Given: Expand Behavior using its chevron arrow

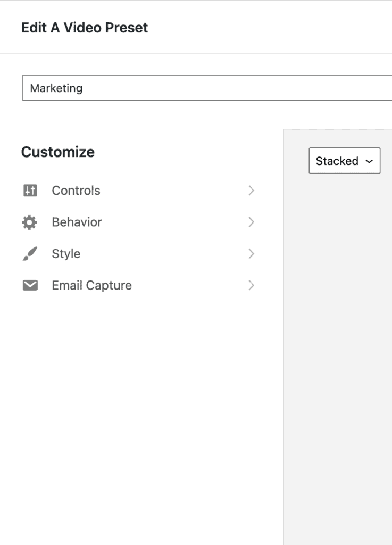Looking at the screenshot, I should pyautogui.click(x=252, y=222).
